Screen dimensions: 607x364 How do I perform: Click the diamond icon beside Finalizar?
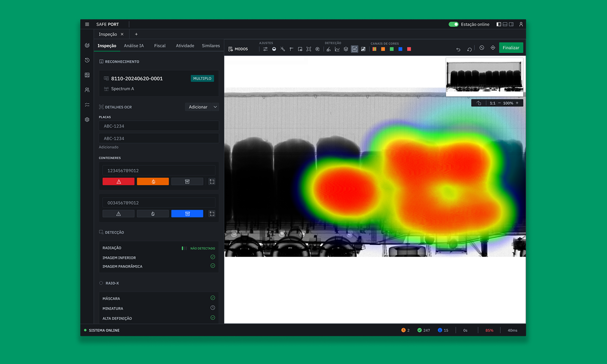(493, 48)
